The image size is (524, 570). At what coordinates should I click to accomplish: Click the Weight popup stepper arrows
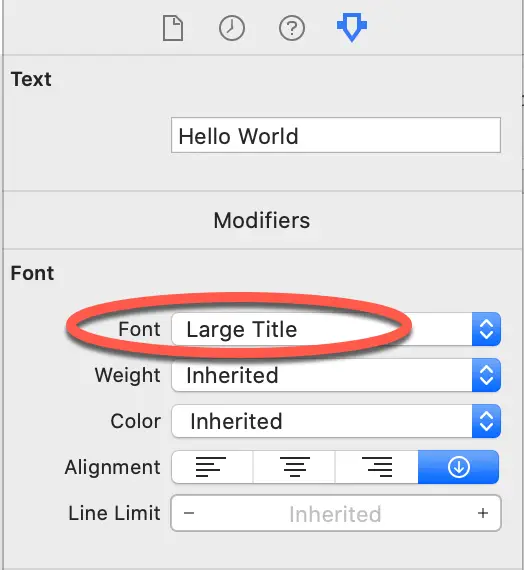point(487,375)
